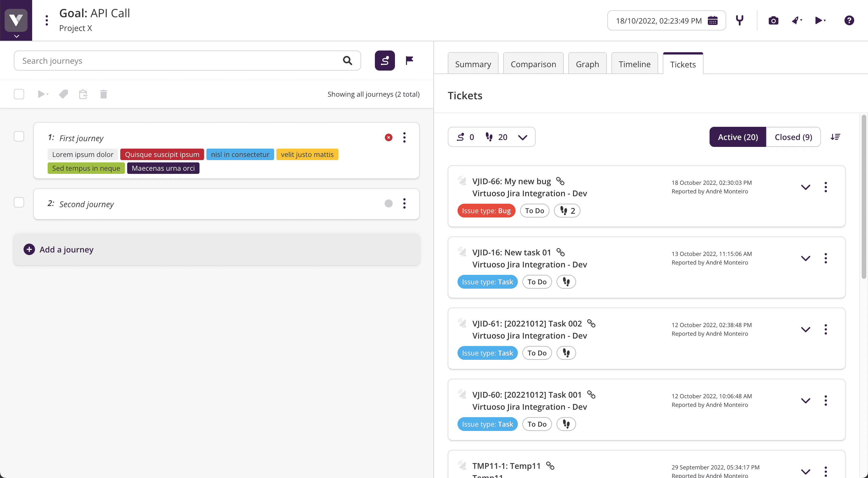Click the fork/branch version icon
This screenshot has height=478, width=868.
pyautogui.click(x=739, y=21)
